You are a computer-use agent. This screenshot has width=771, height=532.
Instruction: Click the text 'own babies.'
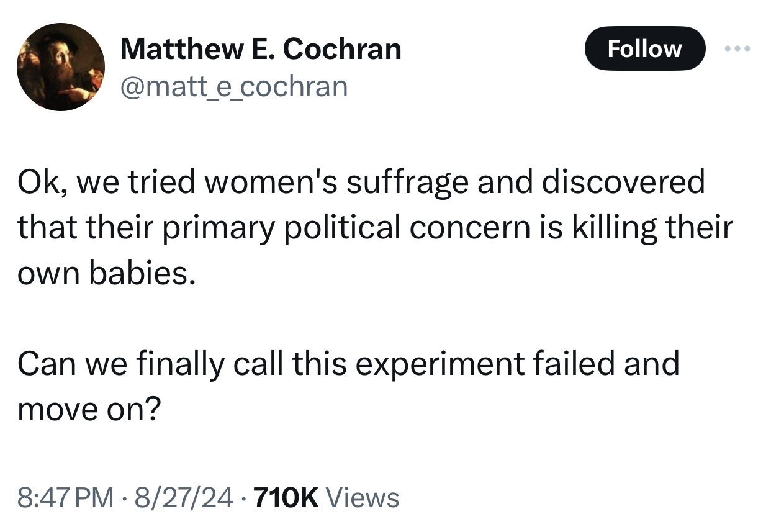point(102,274)
